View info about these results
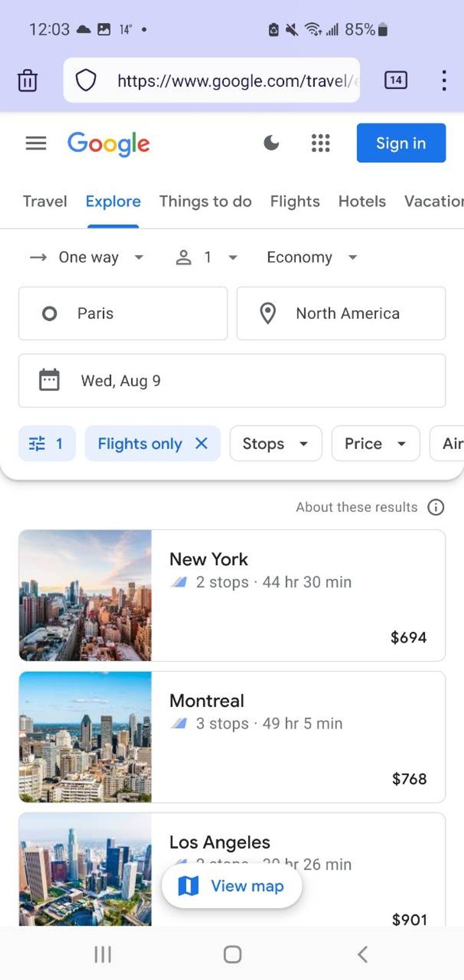Viewport: 464px width, 980px height. point(436,507)
